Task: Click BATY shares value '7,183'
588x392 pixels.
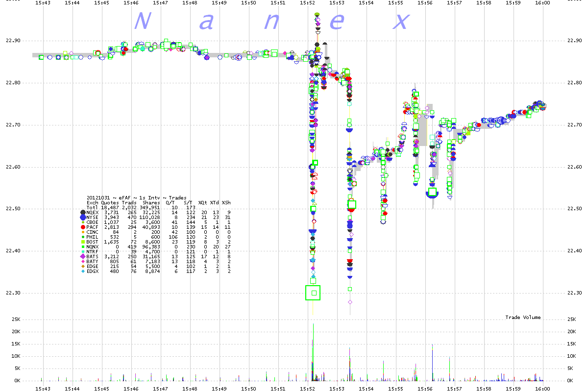Action: [153, 262]
